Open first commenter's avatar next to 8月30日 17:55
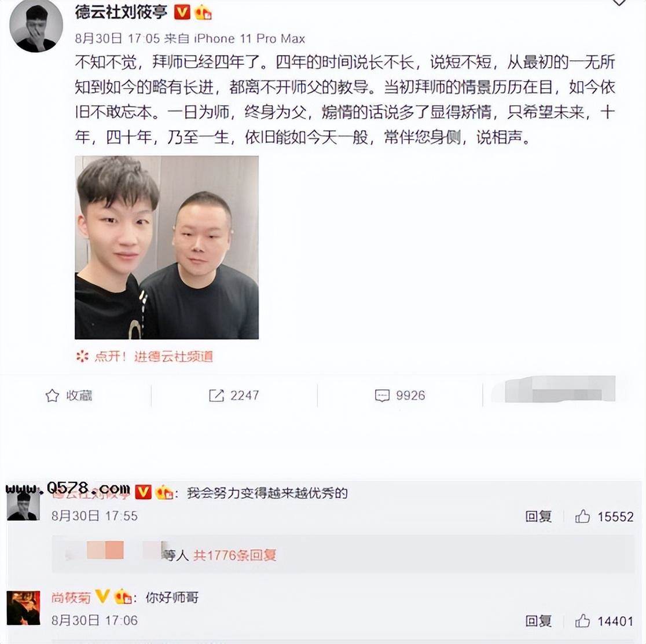This screenshot has width=646, height=644. tap(24, 504)
